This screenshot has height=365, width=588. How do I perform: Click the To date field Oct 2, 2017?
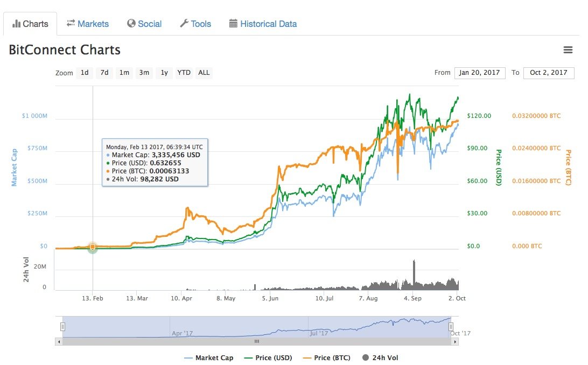[x=549, y=73]
